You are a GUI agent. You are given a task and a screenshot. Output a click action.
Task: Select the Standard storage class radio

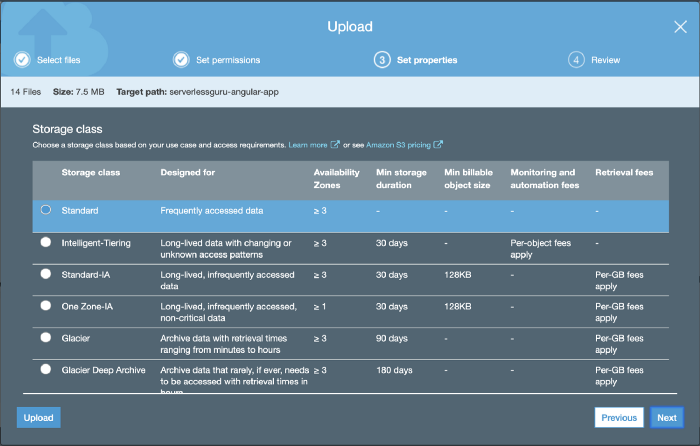[x=46, y=210]
